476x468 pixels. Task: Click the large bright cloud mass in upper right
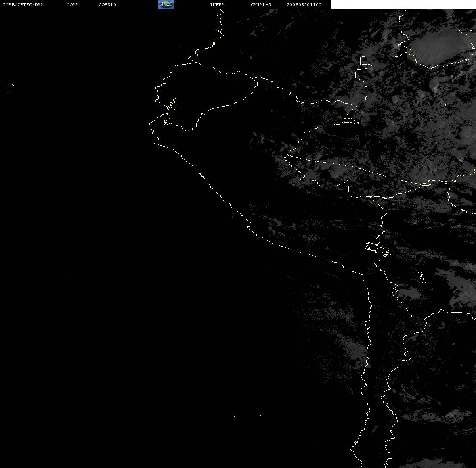(440, 47)
